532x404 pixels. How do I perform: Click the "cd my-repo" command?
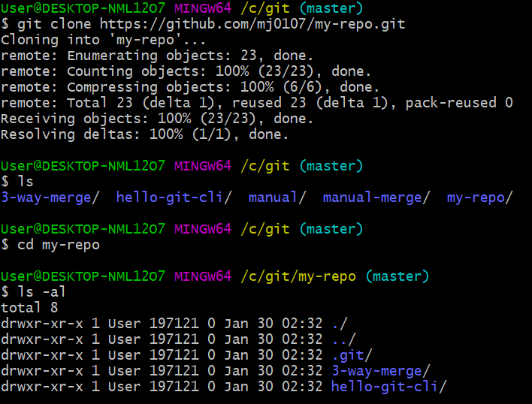(x=59, y=245)
